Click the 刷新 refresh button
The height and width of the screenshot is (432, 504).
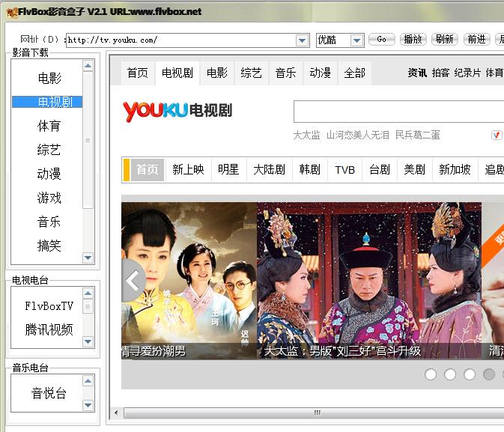(x=444, y=40)
